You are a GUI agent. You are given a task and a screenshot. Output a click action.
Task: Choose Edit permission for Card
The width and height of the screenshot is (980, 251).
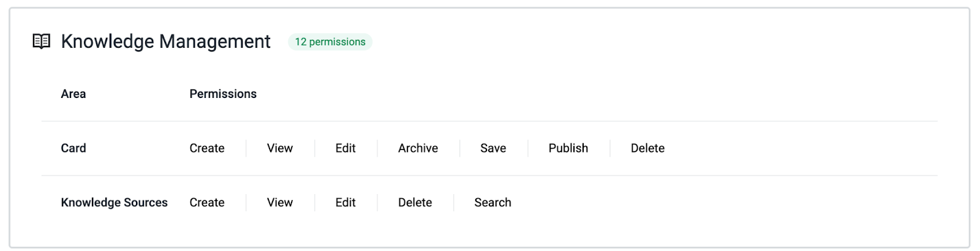coord(345,148)
